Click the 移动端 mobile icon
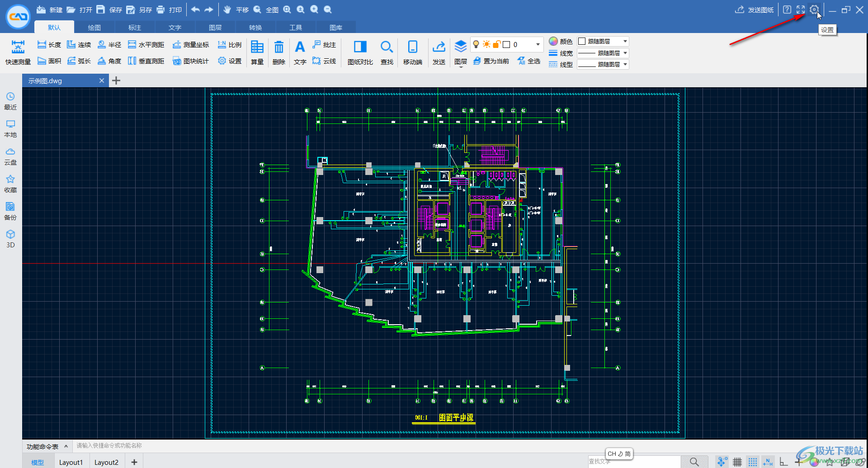 tap(413, 52)
